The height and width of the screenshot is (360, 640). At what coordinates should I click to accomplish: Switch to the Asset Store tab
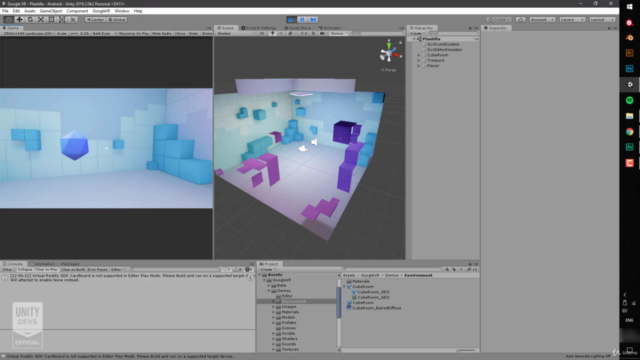tap(298, 28)
